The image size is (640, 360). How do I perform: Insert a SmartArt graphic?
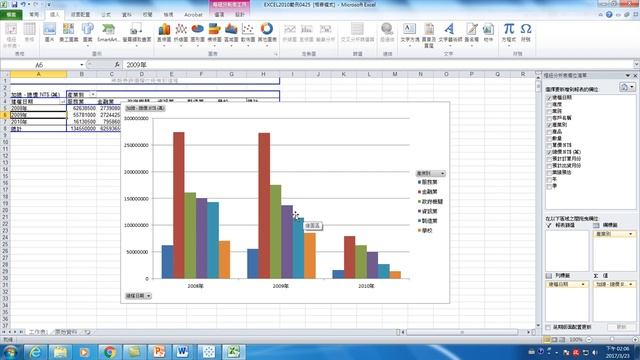(108, 32)
